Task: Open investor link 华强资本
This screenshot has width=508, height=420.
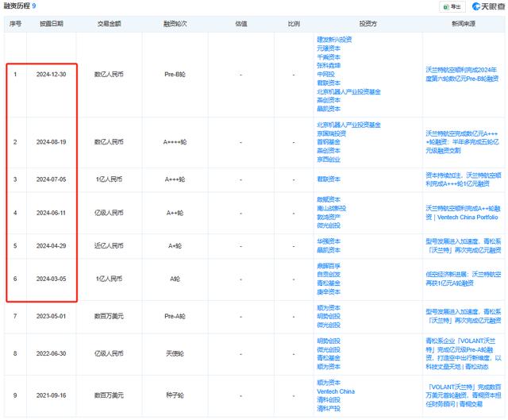Action: (x=329, y=241)
